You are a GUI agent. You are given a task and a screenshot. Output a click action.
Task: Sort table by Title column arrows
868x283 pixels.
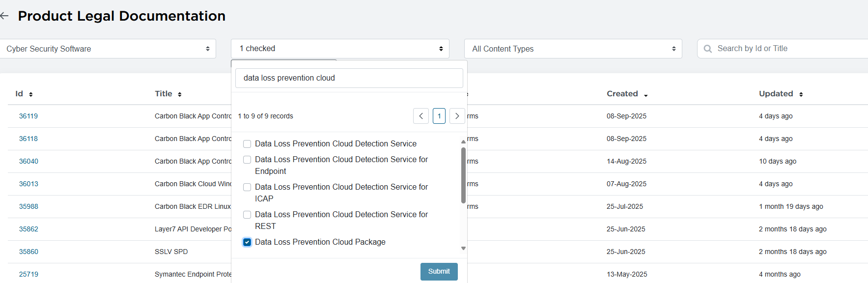180,94
